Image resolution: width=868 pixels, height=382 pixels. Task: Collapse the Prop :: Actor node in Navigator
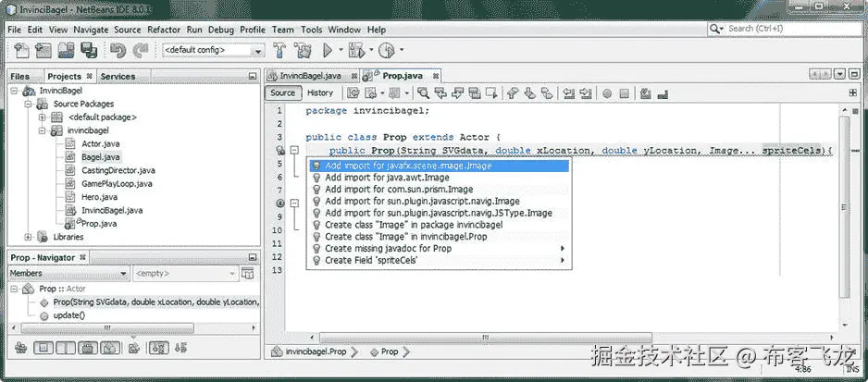pyautogui.click(x=14, y=289)
